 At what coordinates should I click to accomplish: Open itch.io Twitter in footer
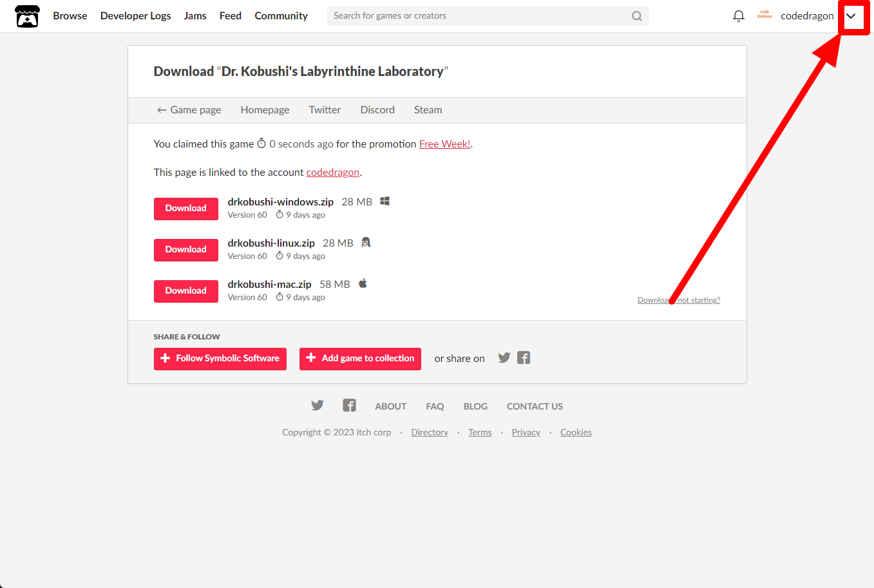[318, 405]
